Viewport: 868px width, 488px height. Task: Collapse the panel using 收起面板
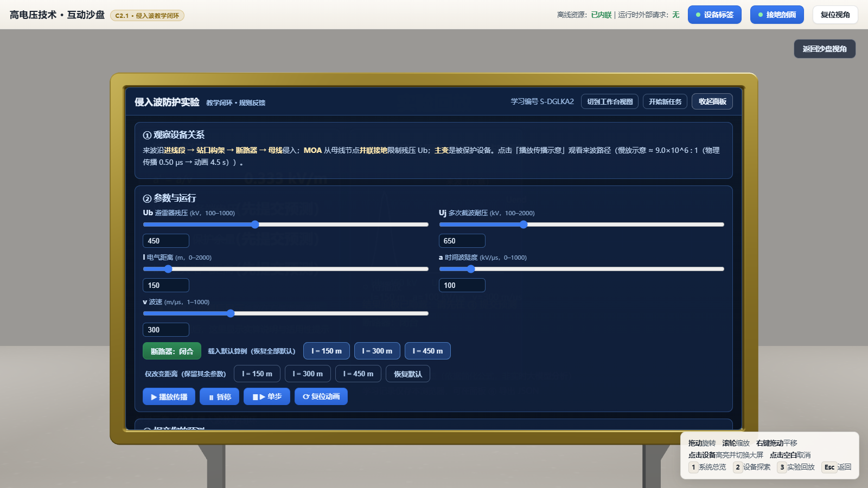click(712, 101)
